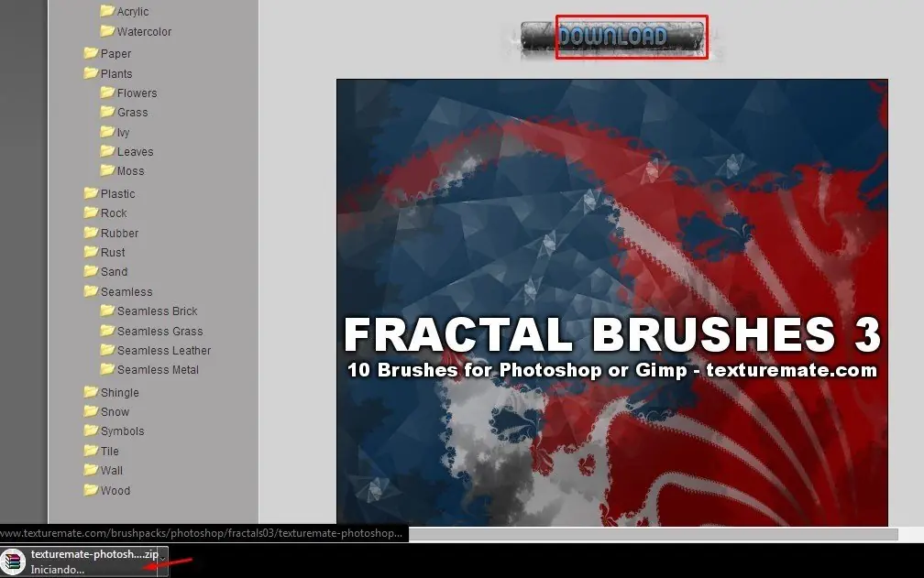924x578 pixels.
Task: Click the Download button
Action: [x=613, y=37]
